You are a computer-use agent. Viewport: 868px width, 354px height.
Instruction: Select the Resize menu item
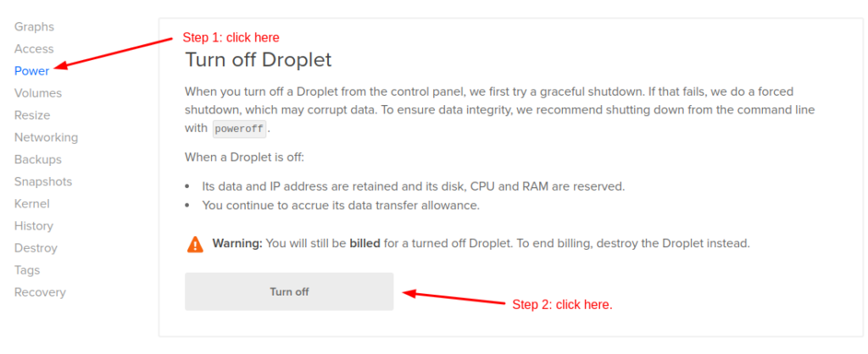coord(32,115)
